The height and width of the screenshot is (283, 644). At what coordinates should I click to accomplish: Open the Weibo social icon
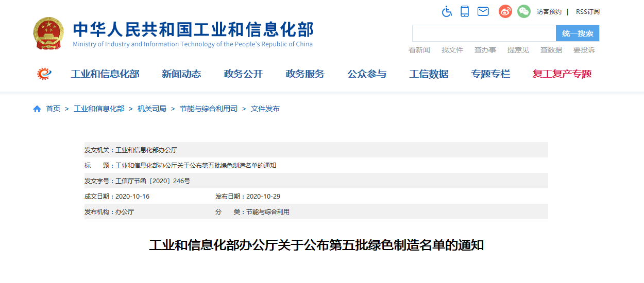[x=505, y=11]
